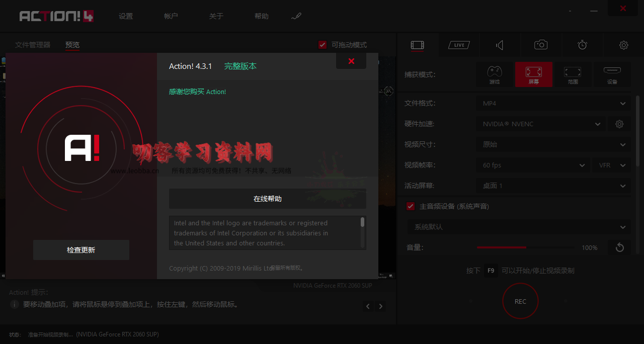Open NVENC hardware acceleration settings gear
The width and height of the screenshot is (644, 344).
pos(619,124)
